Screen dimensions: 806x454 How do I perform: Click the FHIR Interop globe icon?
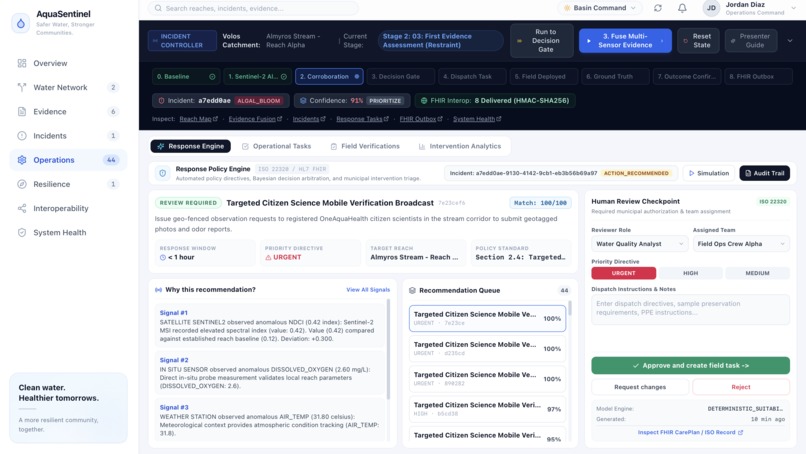tap(424, 101)
